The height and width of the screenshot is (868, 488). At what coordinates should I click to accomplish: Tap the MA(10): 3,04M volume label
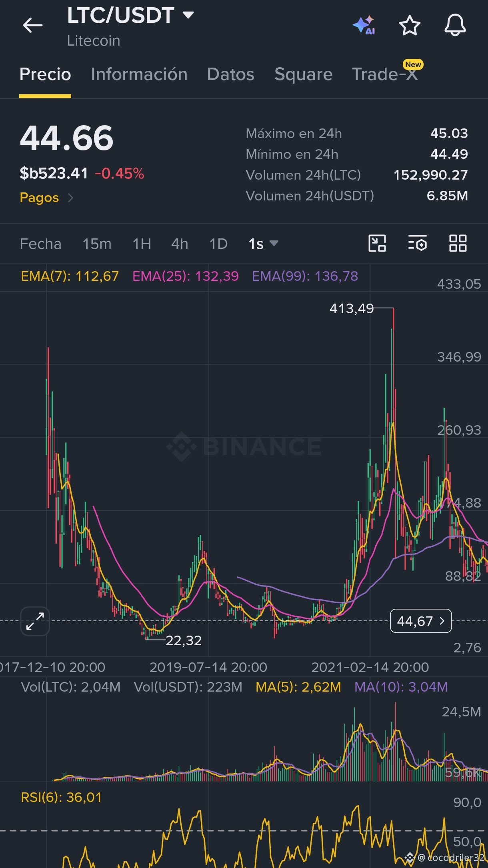pos(401,687)
